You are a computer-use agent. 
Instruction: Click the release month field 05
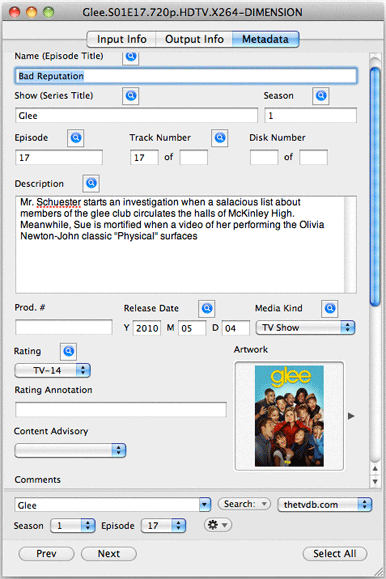192,328
